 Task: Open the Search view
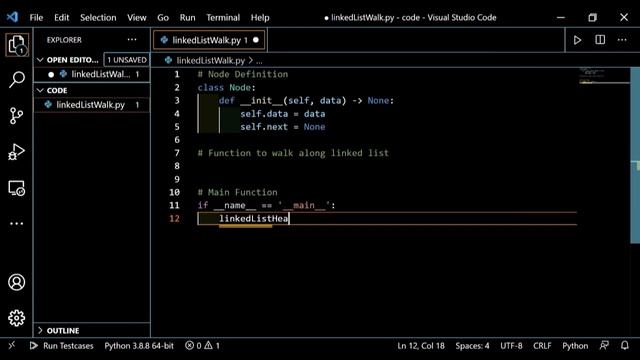click(x=17, y=80)
